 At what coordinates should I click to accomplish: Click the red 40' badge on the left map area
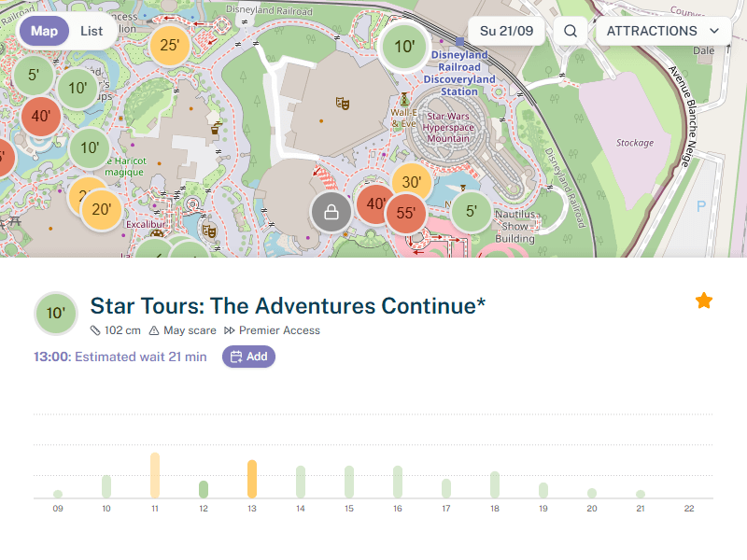pos(41,118)
